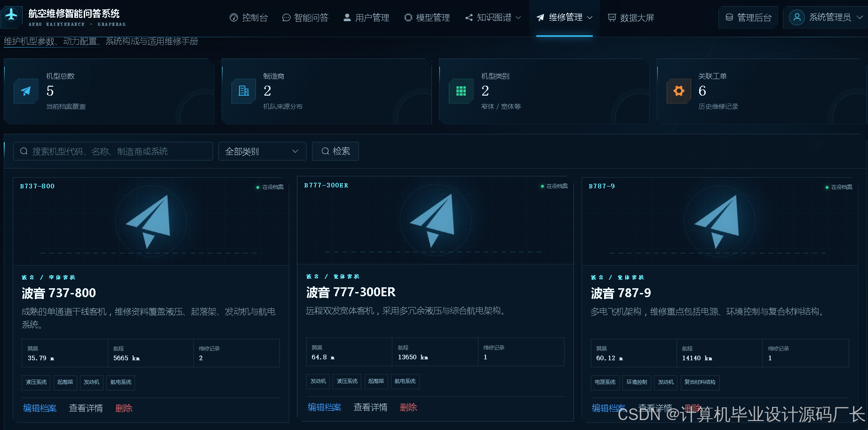
Task: Delete the 波音 777-300ER record
Action: (x=409, y=407)
